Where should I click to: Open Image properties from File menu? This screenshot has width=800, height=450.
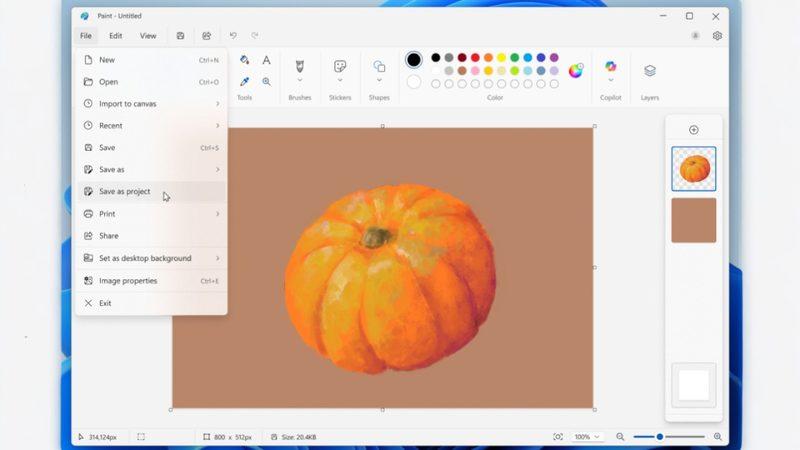(x=152, y=281)
